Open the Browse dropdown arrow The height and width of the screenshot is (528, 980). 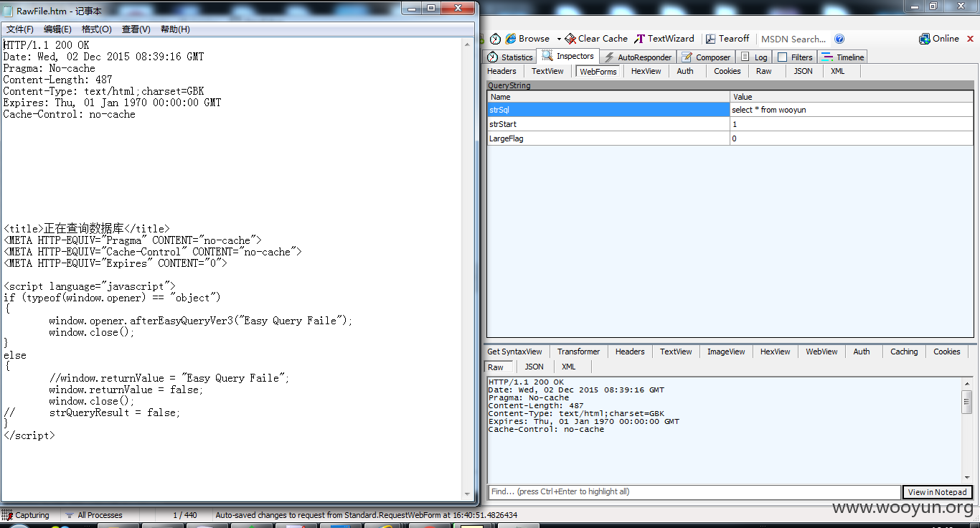point(559,39)
